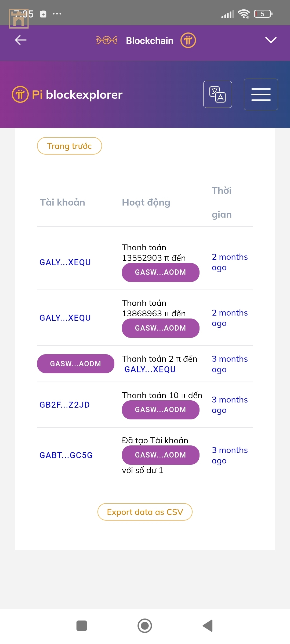Tap the blockchain chain-link icon
The image size is (290, 644).
click(x=107, y=40)
